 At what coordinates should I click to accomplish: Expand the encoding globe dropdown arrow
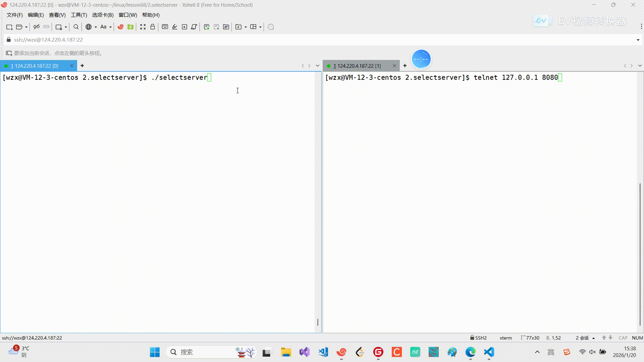click(96, 27)
